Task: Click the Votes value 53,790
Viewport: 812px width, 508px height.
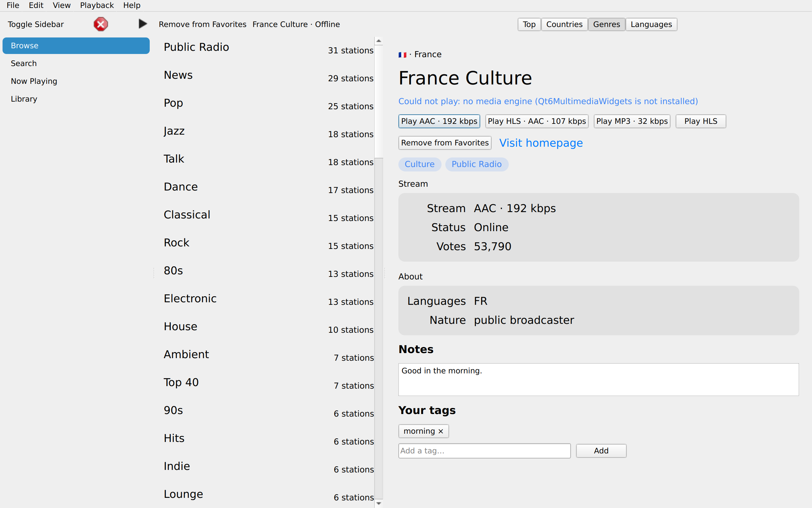Action: tap(493, 247)
